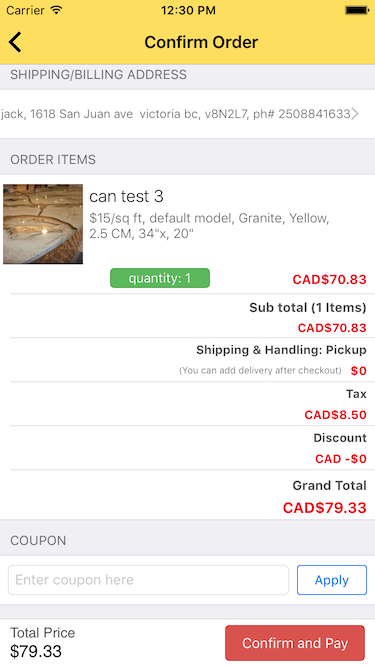Tap the Total Price $79.33 footer
This screenshot has height=667, width=375.
pos(43,642)
